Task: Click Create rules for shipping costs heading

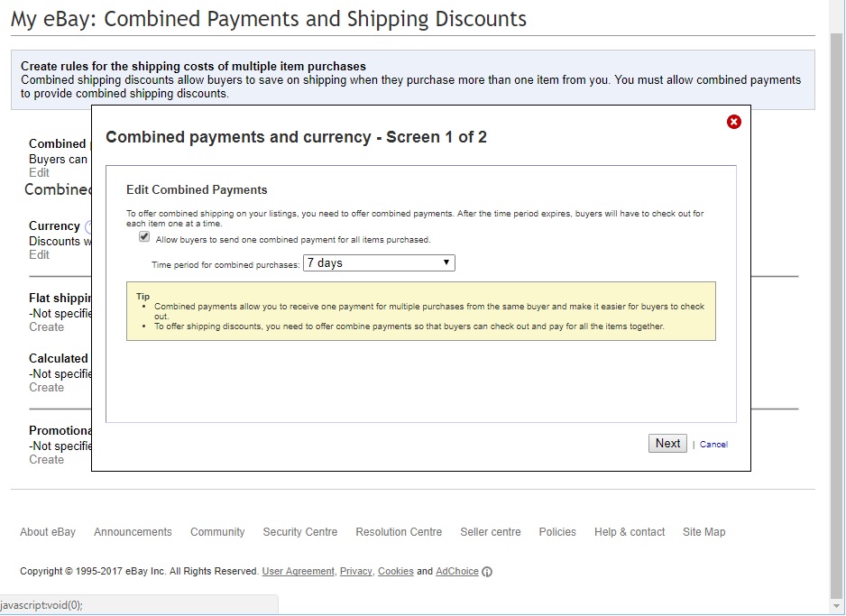Action: [x=193, y=66]
